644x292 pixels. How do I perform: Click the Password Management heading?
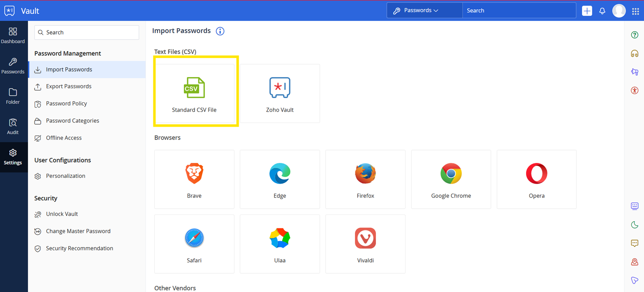[68, 53]
